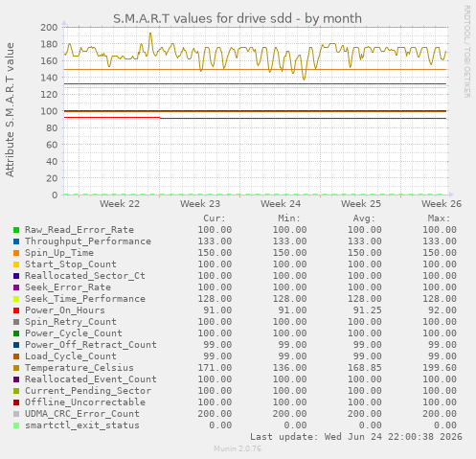This screenshot has width=476, height=459.
Task: Click the Power_On_Hours legend label
Action: point(65,310)
